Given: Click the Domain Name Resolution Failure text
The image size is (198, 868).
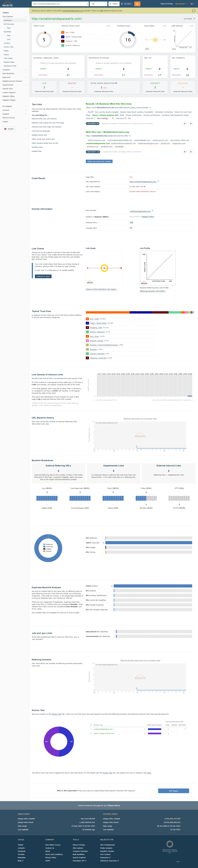Looking at the screenshot, I should click(142, 191).
